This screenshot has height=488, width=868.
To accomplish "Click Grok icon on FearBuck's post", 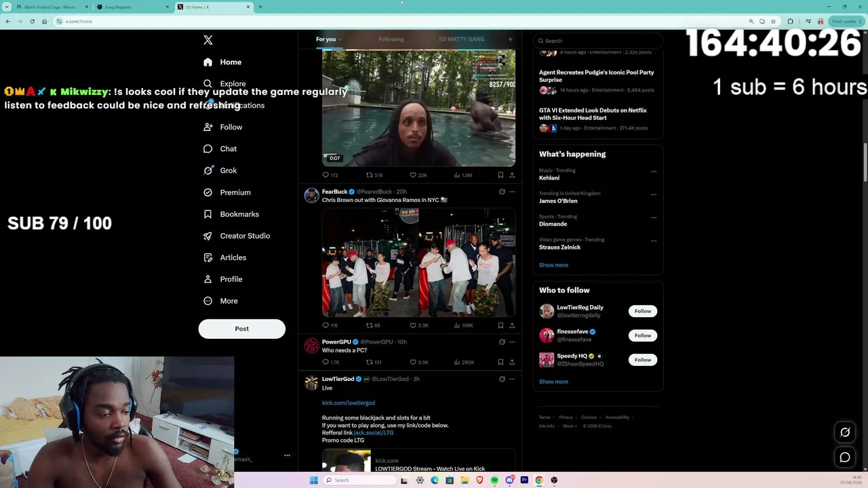I will point(502,192).
